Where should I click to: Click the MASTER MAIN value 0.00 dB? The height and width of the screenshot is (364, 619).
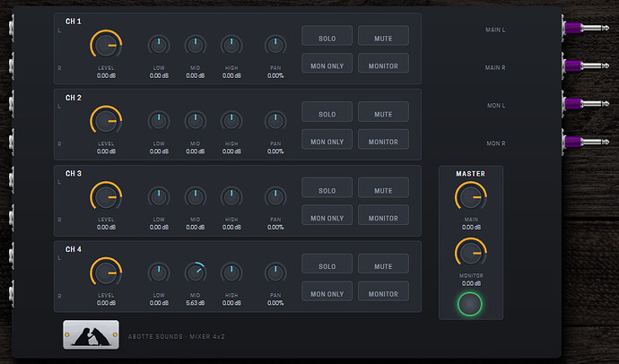[471, 228]
